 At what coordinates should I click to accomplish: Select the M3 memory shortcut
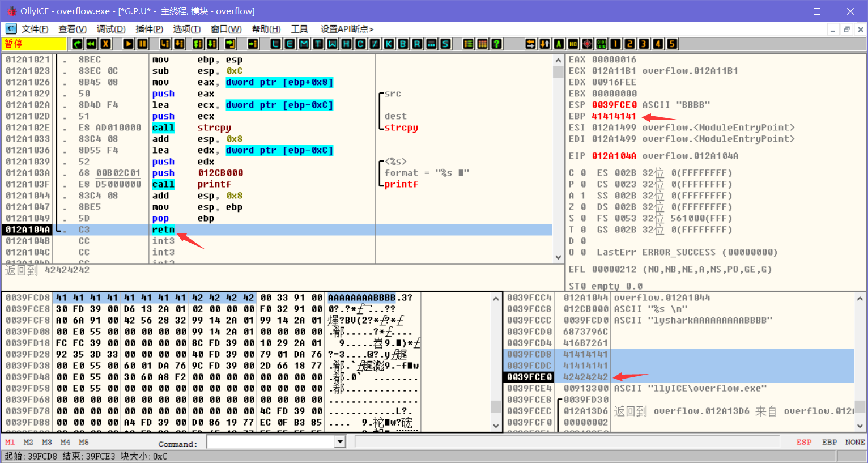click(46, 442)
